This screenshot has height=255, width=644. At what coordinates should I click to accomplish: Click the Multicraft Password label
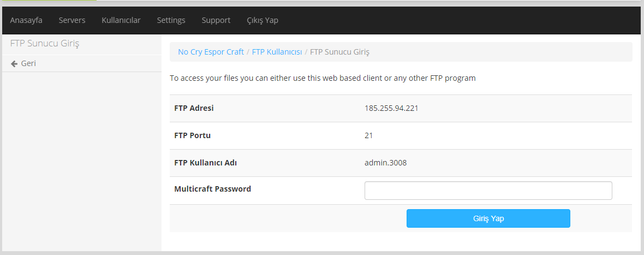coord(212,189)
